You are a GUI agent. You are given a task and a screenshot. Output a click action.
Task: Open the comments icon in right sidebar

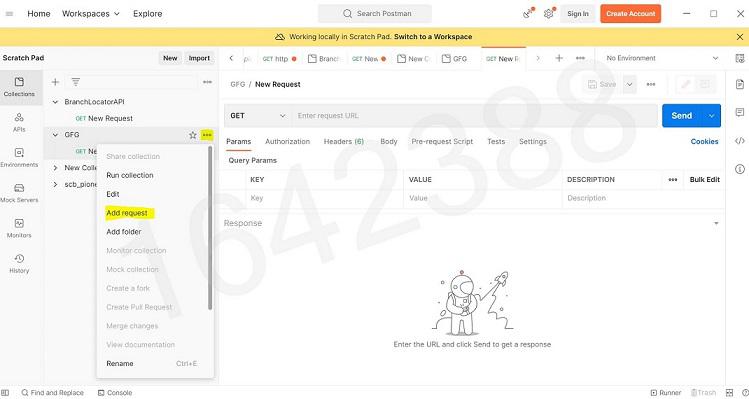point(739,113)
